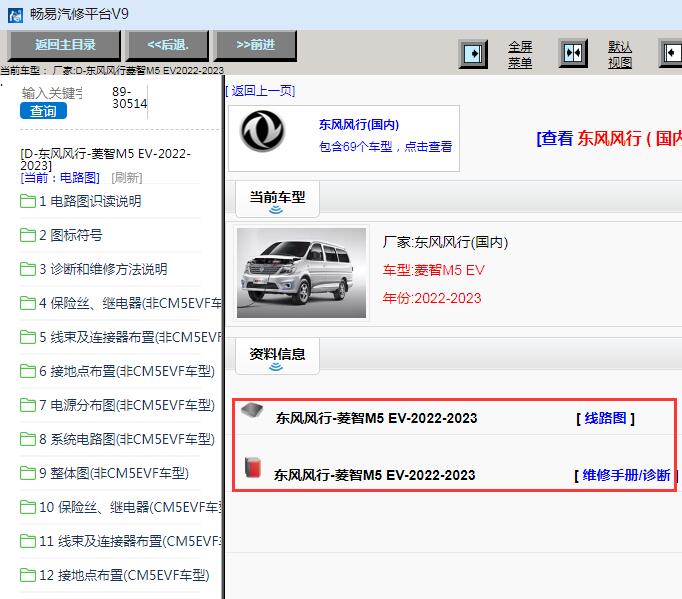682x599 pixels.
Task: Click folder icon beside 诊断和维修方法说明
Action: point(28,269)
